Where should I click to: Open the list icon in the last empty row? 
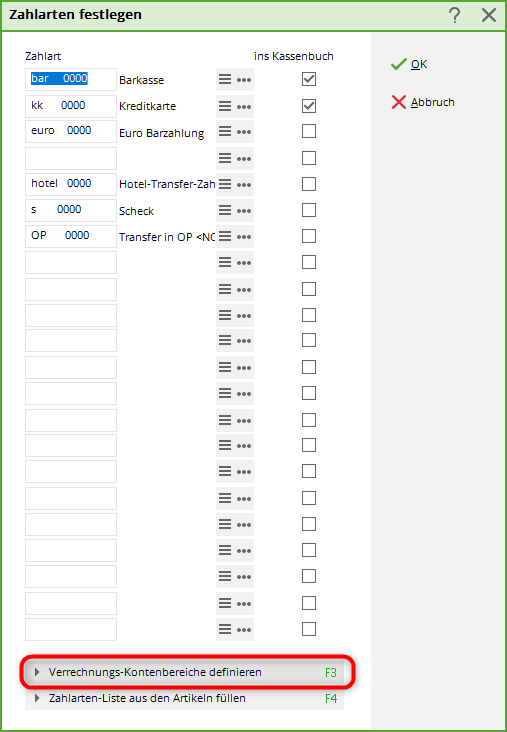(225, 629)
